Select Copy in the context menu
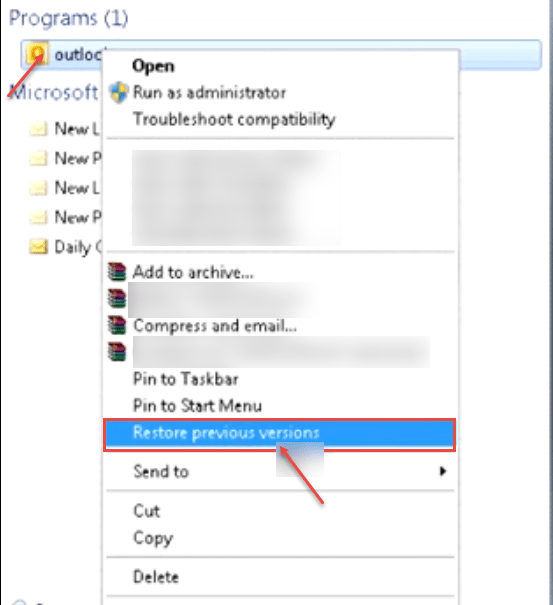The width and height of the screenshot is (553, 605). tap(153, 538)
